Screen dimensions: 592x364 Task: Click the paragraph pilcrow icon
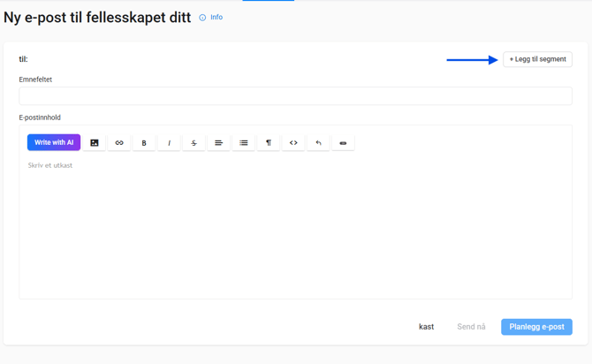pyautogui.click(x=269, y=142)
